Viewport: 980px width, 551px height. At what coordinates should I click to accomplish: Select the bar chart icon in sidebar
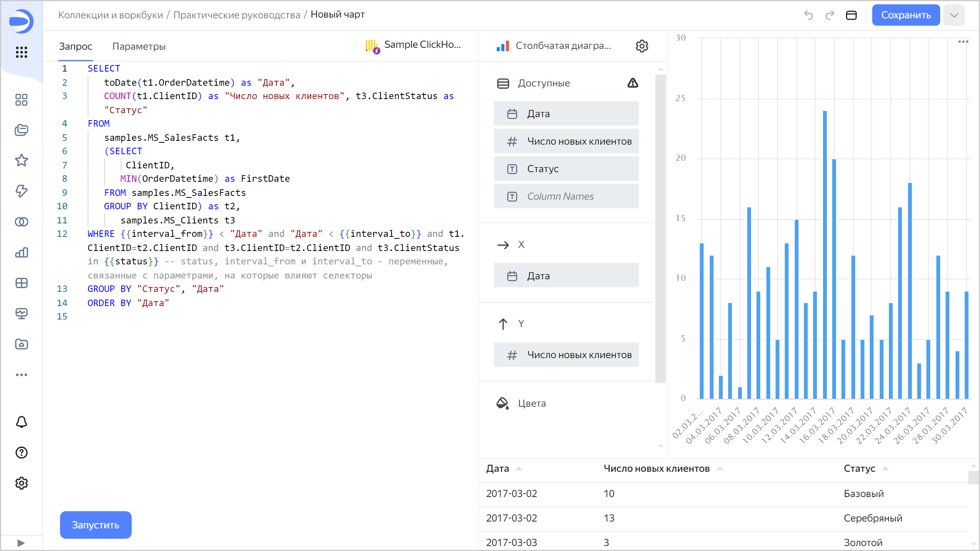pyautogui.click(x=21, y=253)
